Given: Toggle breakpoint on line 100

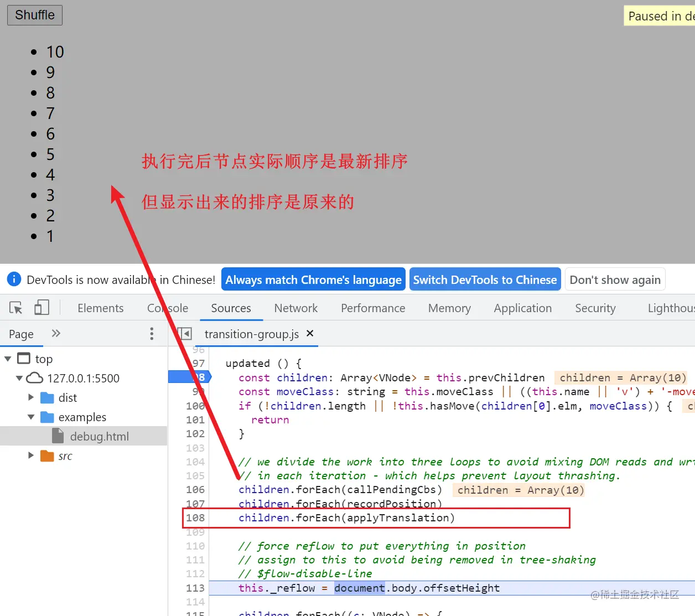Looking at the screenshot, I should click(195, 406).
